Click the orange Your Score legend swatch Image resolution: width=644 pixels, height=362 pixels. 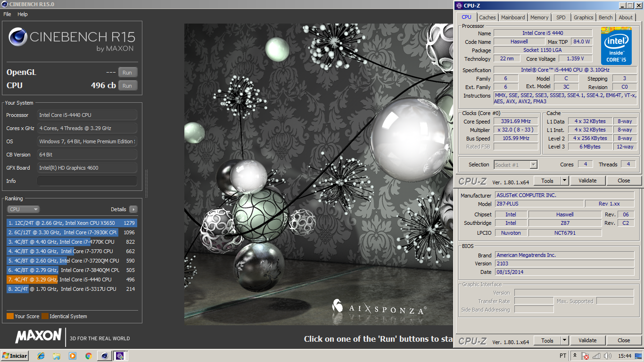click(x=10, y=316)
